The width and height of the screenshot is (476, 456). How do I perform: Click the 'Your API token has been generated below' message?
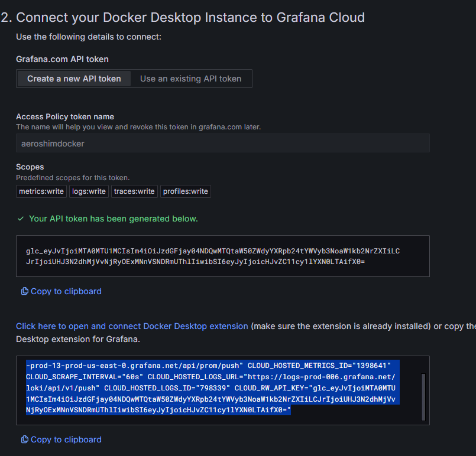coord(113,219)
